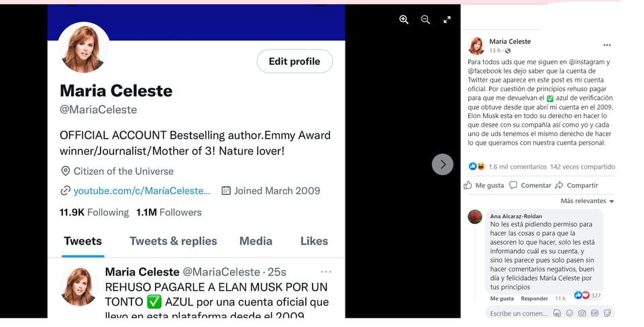Open avatar sticker option in comment box

557,313
